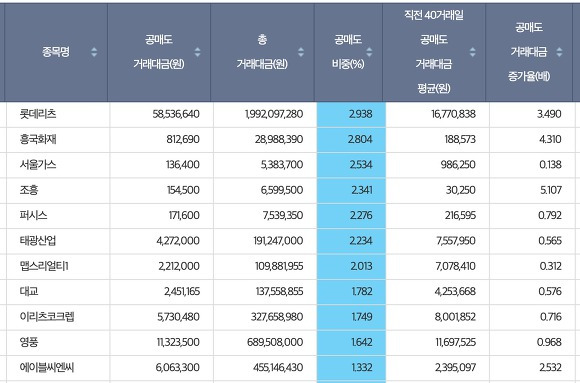580x383 pixels.
Task: Select stock name 퍼시스
Action: click(x=33, y=215)
